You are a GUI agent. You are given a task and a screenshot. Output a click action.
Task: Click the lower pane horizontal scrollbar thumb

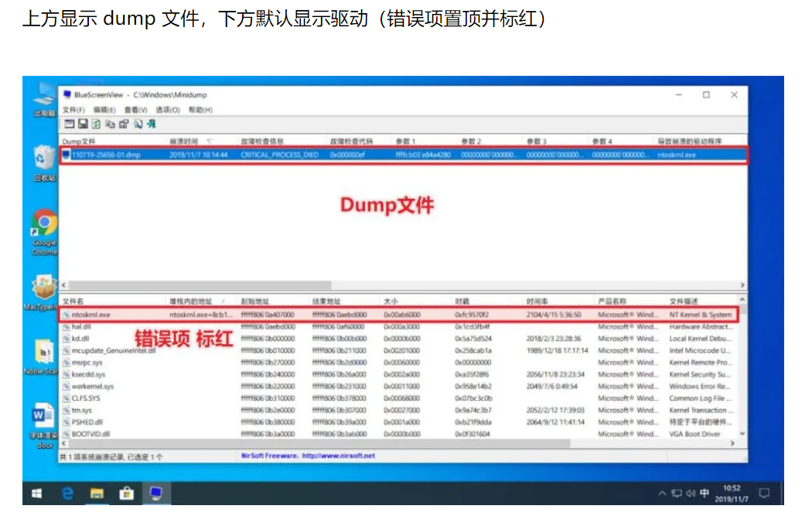click(319, 444)
